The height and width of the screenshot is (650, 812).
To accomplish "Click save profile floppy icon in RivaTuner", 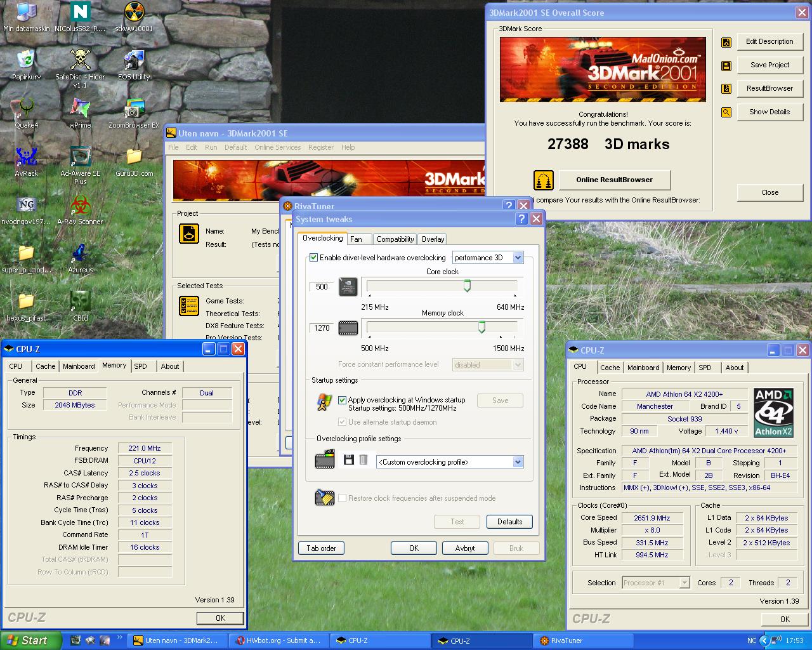I will click(x=348, y=460).
